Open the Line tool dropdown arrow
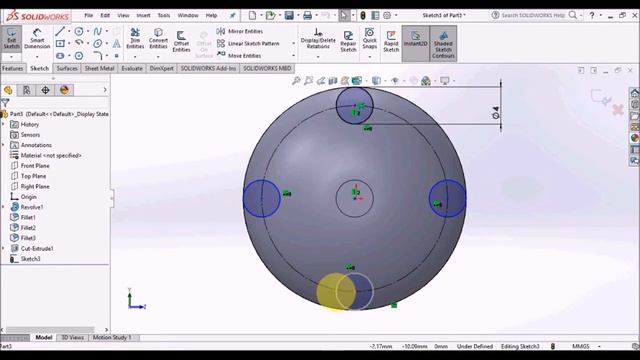The width and height of the screenshot is (640, 360). pyautogui.click(x=69, y=31)
